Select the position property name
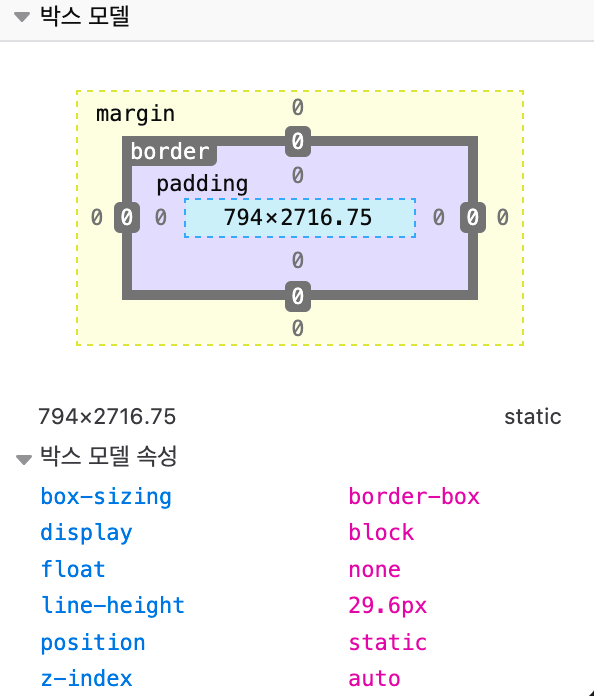Screen dimensions: 594x696 click(x=93, y=642)
